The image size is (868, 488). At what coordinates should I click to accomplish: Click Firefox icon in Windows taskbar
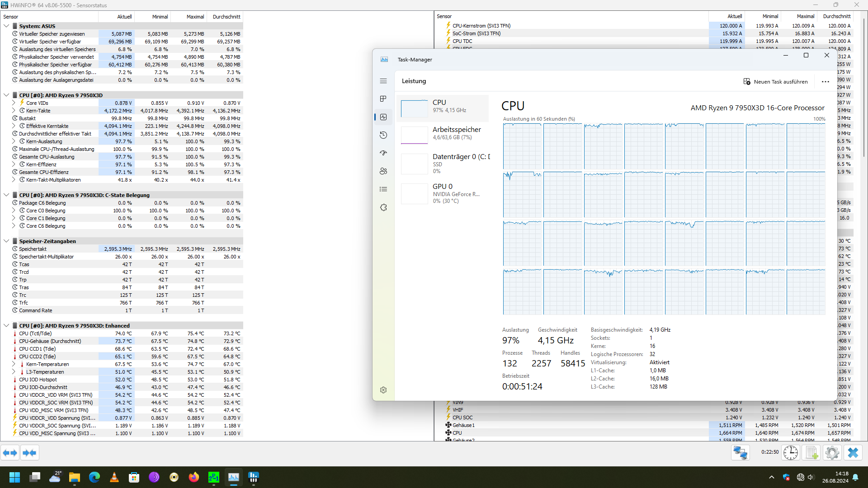click(x=194, y=477)
